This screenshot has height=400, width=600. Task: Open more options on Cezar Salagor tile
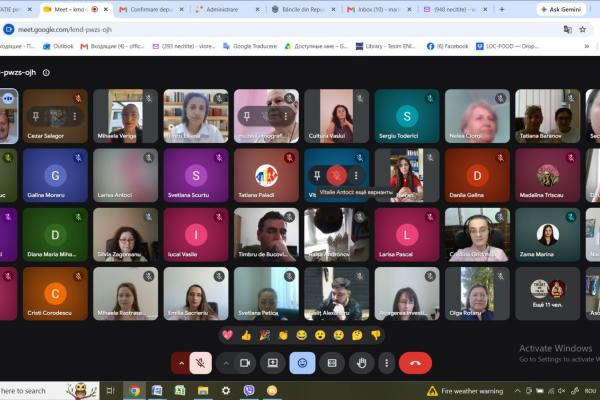click(75, 116)
